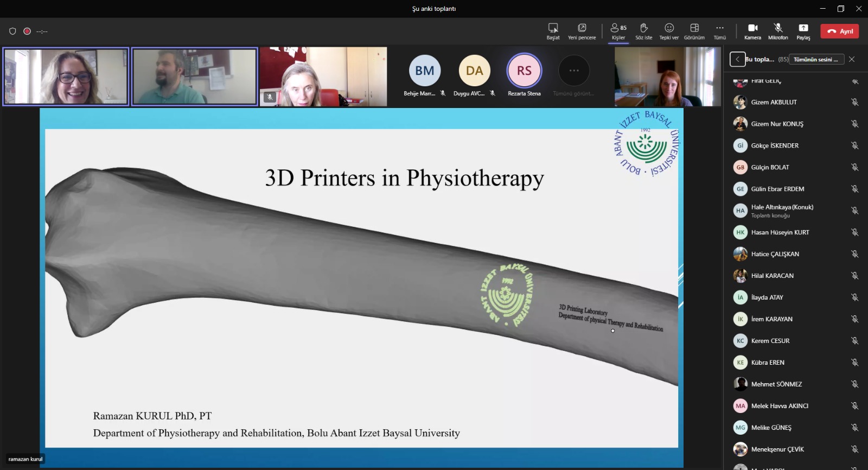This screenshot has width=868, height=470.
Task: Click the shield icon at top left
Action: [12, 31]
